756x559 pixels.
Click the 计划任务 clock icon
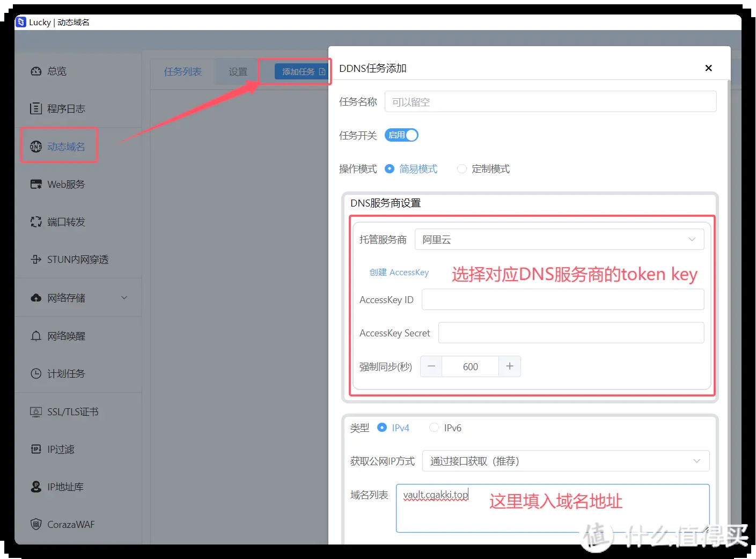[x=36, y=374]
